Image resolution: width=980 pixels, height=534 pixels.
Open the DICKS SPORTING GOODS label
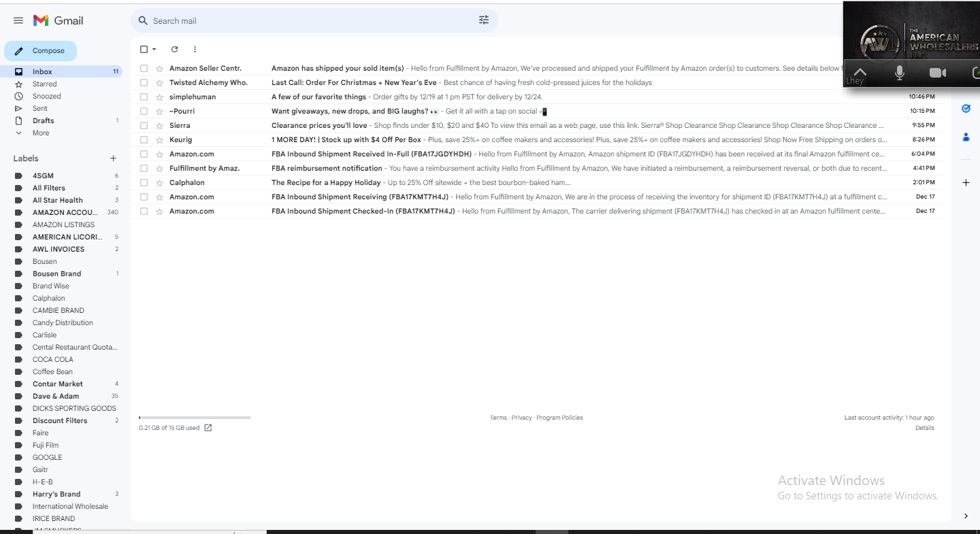74,408
